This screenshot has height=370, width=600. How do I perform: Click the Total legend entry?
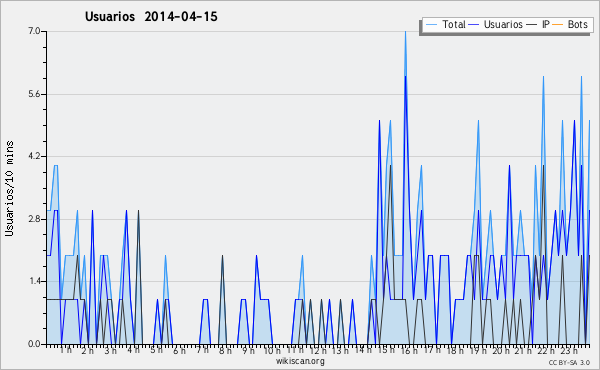(445, 24)
